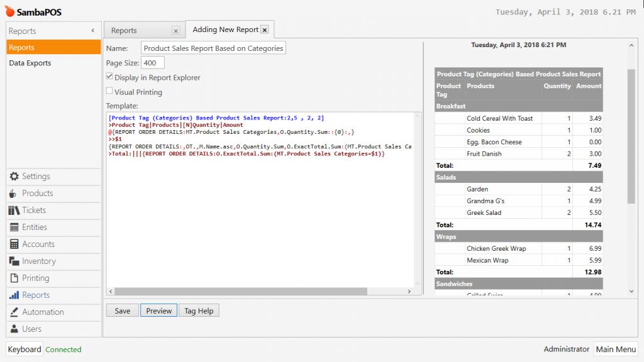This screenshot has height=362, width=644.
Task: Click the Connected status text
Action: [64, 349]
